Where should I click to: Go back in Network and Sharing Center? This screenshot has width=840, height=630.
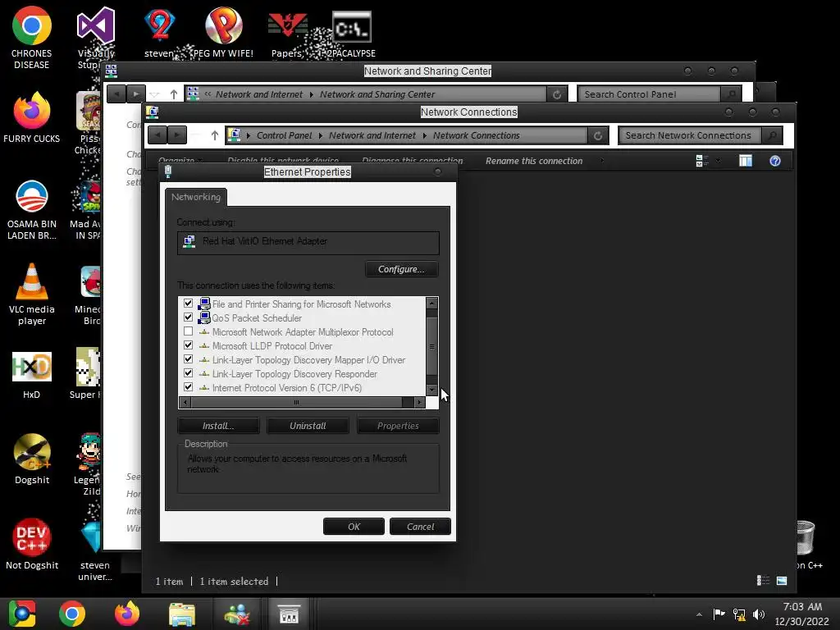click(x=116, y=94)
